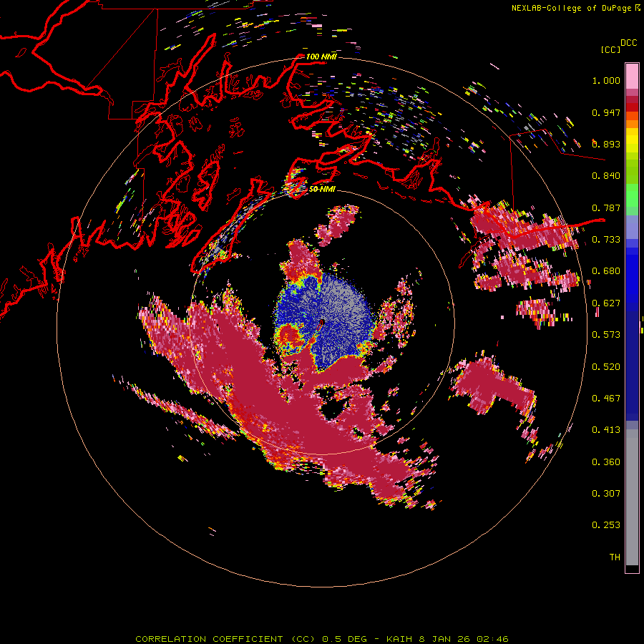
Task: Click the 0.467 scale value
Action: pyautogui.click(x=606, y=399)
